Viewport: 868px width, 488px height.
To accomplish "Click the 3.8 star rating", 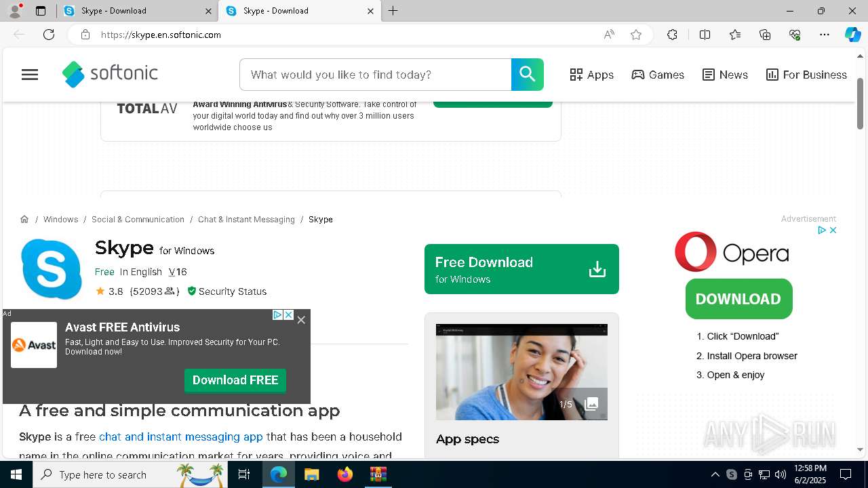I will pos(109,291).
